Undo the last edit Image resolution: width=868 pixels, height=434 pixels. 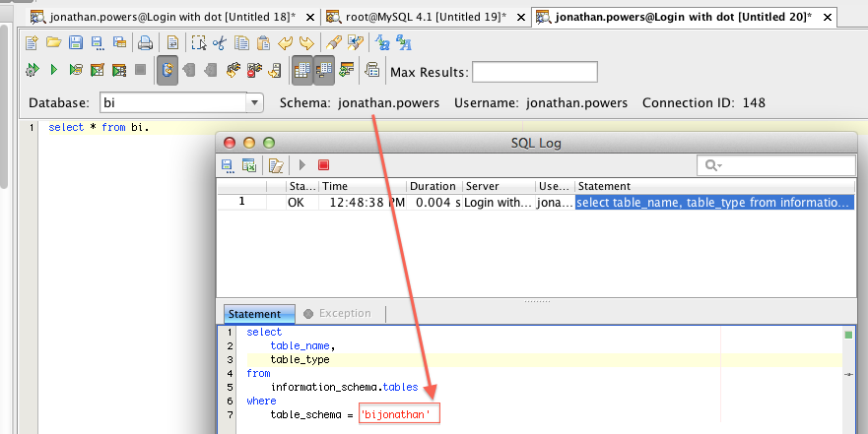pyautogui.click(x=285, y=42)
